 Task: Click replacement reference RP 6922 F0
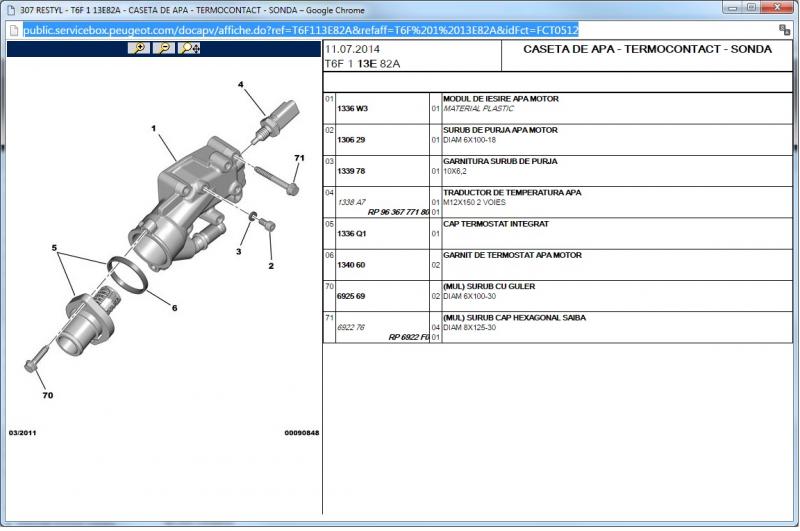click(409, 337)
